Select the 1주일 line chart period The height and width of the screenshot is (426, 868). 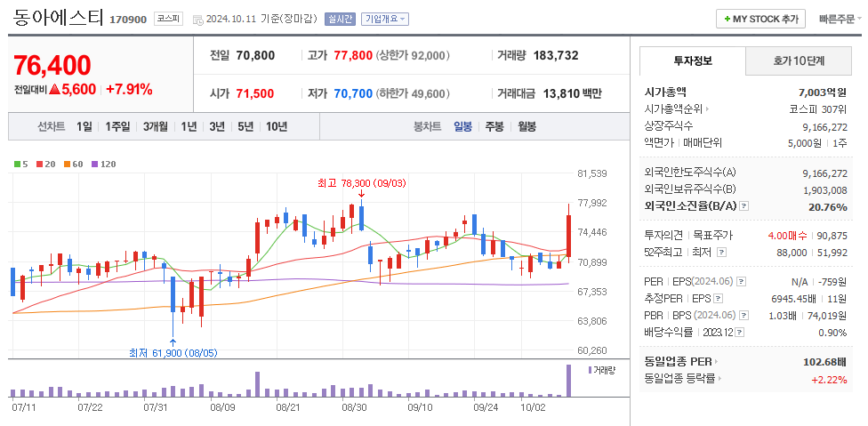coord(117,126)
